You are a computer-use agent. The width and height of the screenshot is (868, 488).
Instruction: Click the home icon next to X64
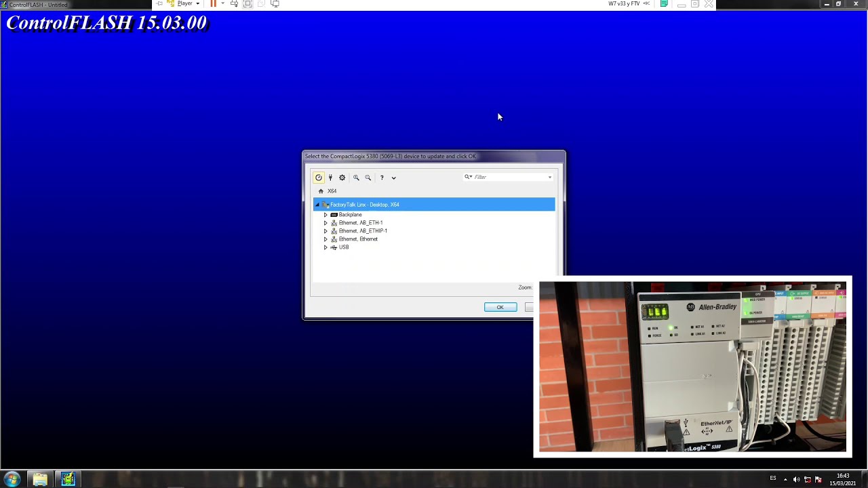click(321, 191)
